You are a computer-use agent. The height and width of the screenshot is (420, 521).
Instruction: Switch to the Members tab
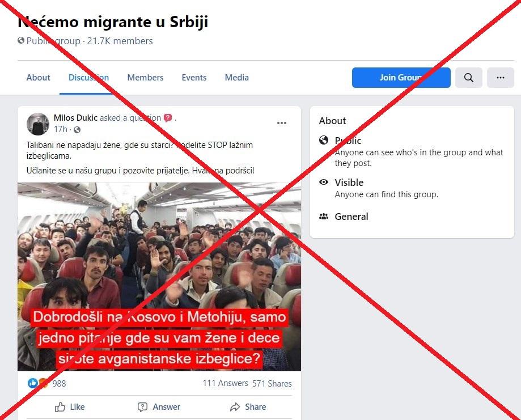click(145, 78)
